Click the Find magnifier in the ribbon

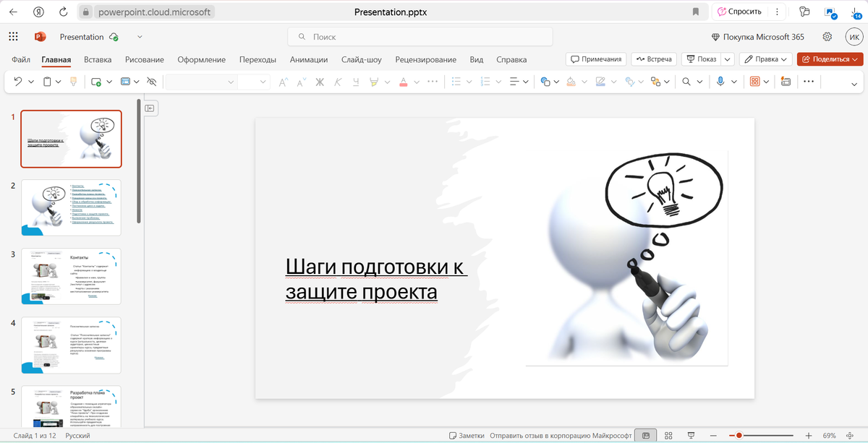tap(687, 82)
